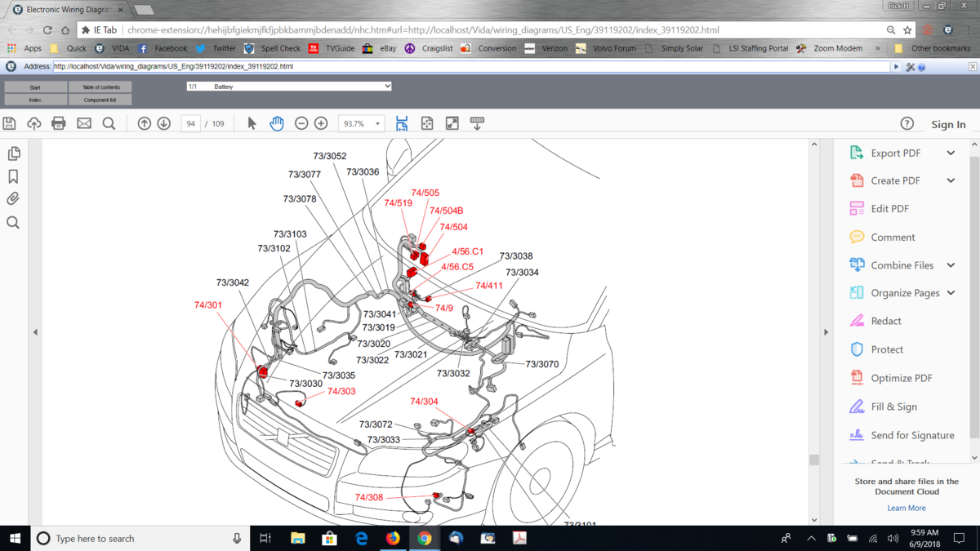
Task: Open the zoom percentage dropdown
Action: (377, 124)
